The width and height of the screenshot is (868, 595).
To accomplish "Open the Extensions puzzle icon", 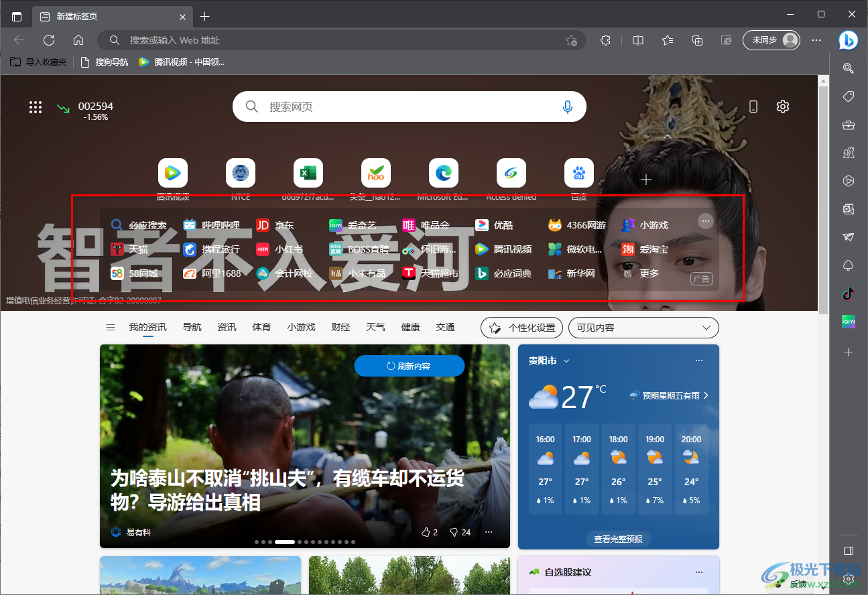I will (x=605, y=40).
